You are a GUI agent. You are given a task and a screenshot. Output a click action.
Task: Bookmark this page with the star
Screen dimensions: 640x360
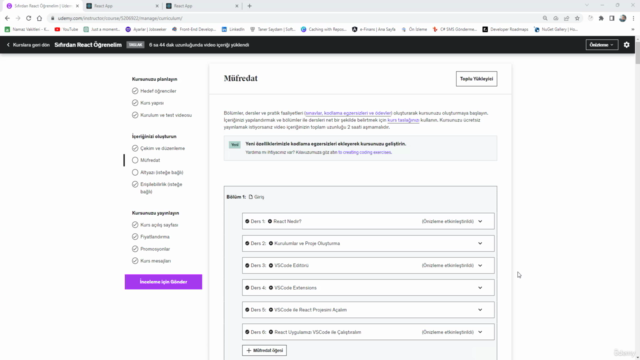(577, 18)
